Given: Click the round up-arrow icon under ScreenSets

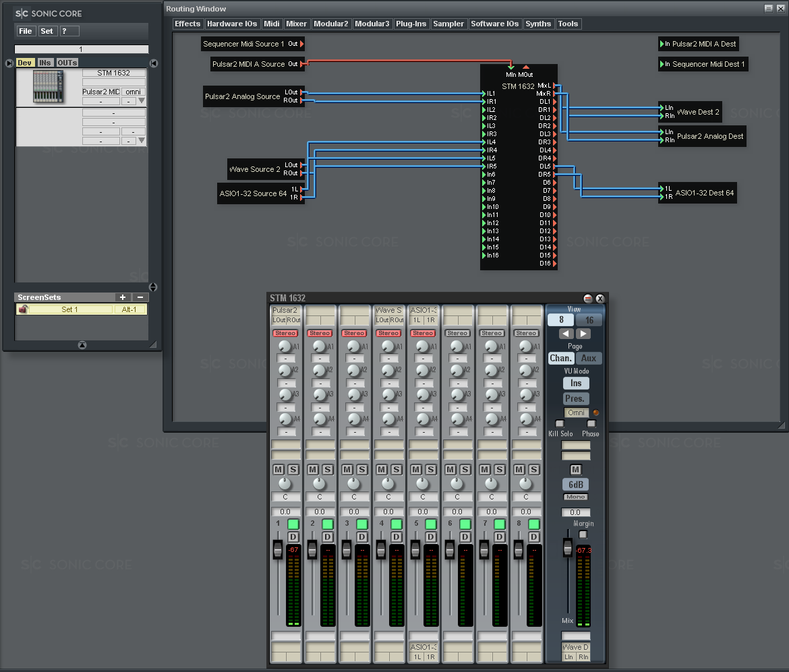Looking at the screenshot, I should coord(82,344).
